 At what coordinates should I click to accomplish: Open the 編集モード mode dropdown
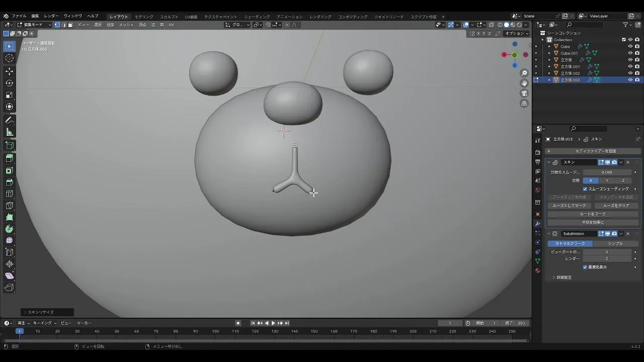click(34, 25)
